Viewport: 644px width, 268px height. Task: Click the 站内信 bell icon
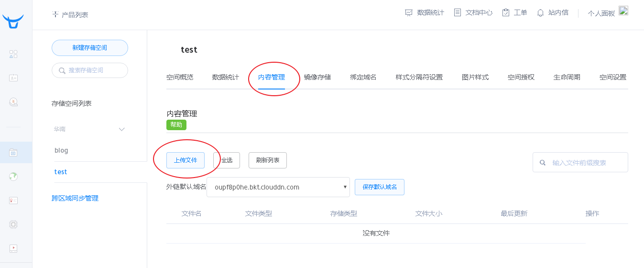[541, 13]
